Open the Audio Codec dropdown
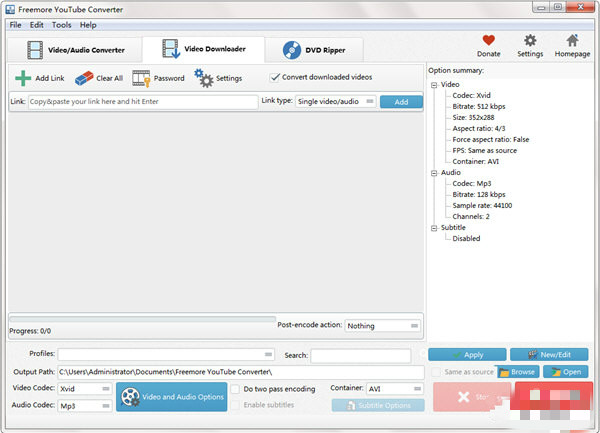Image resolution: width=600 pixels, height=433 pixels. [85, 406]
